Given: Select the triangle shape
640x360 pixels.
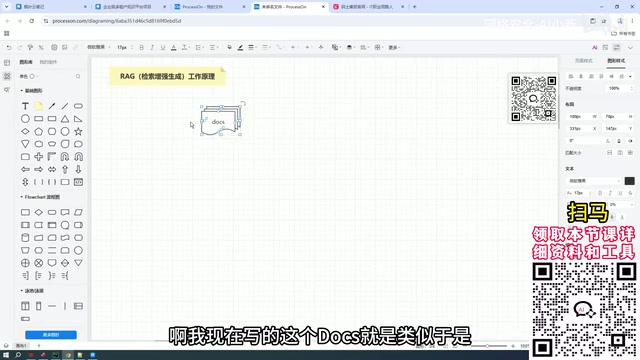Looking at the screenshot, I should [65, 119].
